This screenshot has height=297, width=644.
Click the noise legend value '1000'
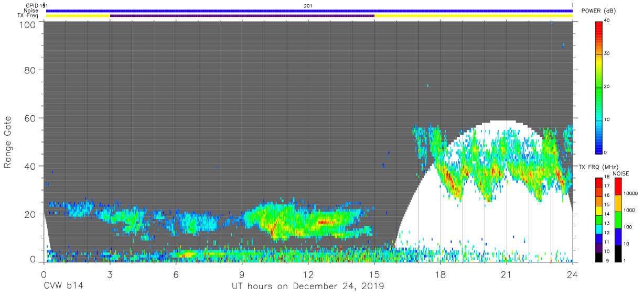coord(629,211)
